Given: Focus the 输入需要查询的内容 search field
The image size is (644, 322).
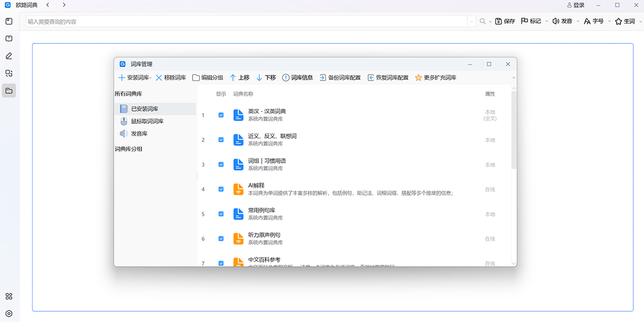Looking at the screenshot, I should point(247,21).
